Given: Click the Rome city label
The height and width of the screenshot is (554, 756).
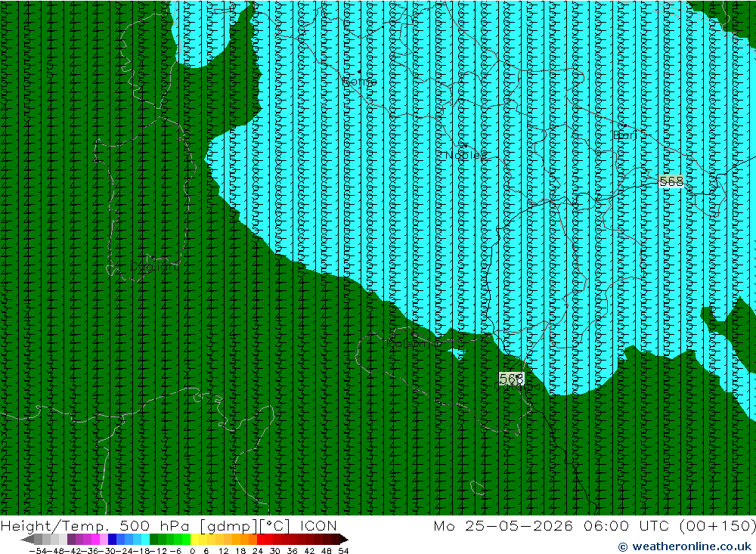Looking at the screenshot, I should point(358,82).
